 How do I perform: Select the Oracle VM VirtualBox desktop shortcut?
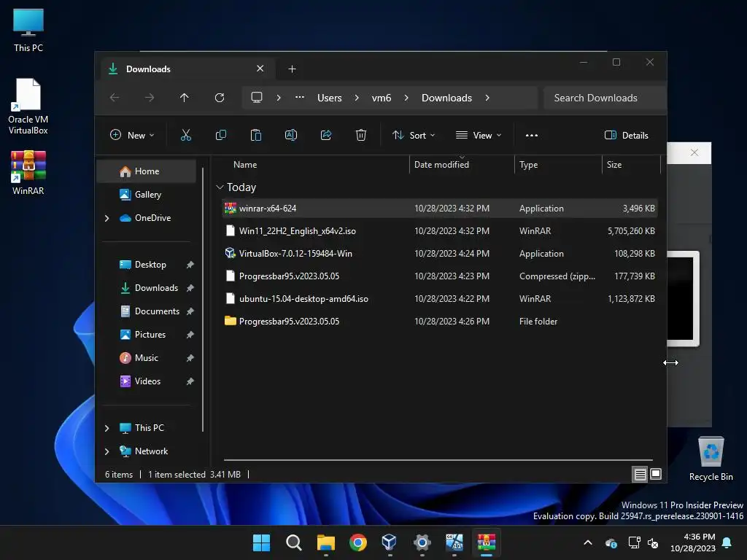tap(28, 106)
